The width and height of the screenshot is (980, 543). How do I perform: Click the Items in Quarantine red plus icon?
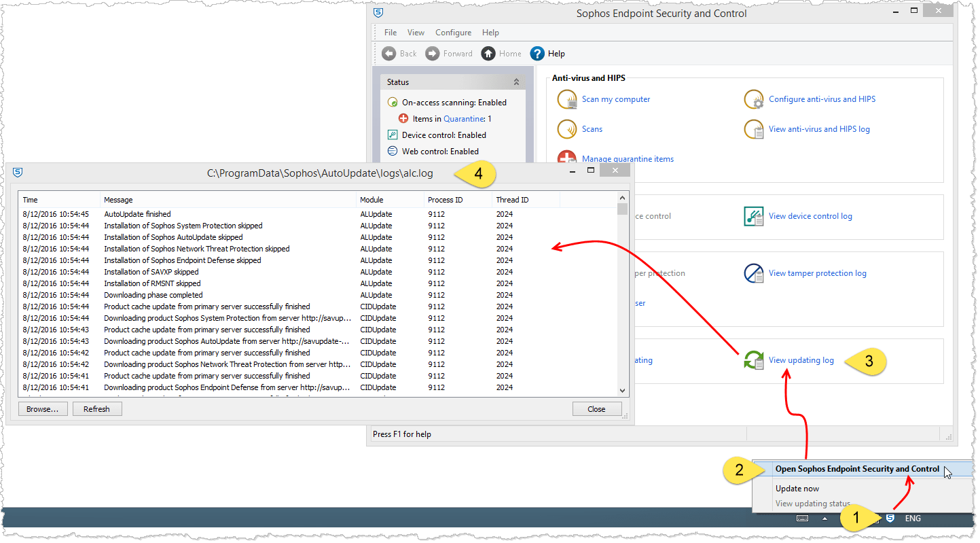pos(403,118)
